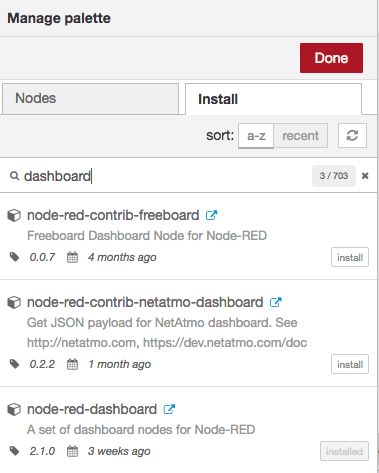Click calendar icon beside 4 months ago
This screenshot has width=379, height=473.
tap(72, 257)
